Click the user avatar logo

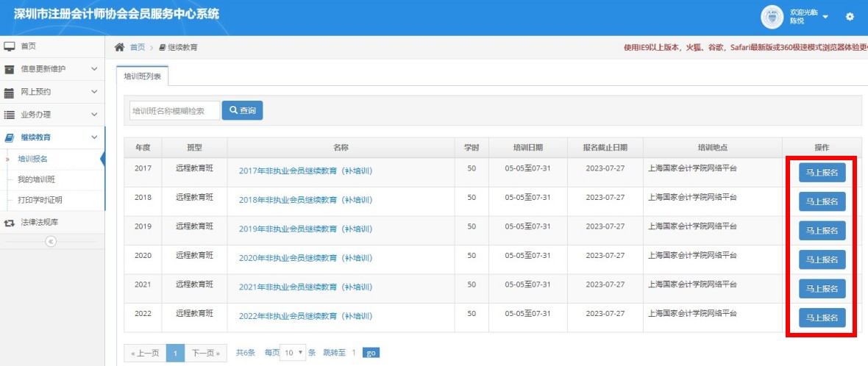[772, 17]
